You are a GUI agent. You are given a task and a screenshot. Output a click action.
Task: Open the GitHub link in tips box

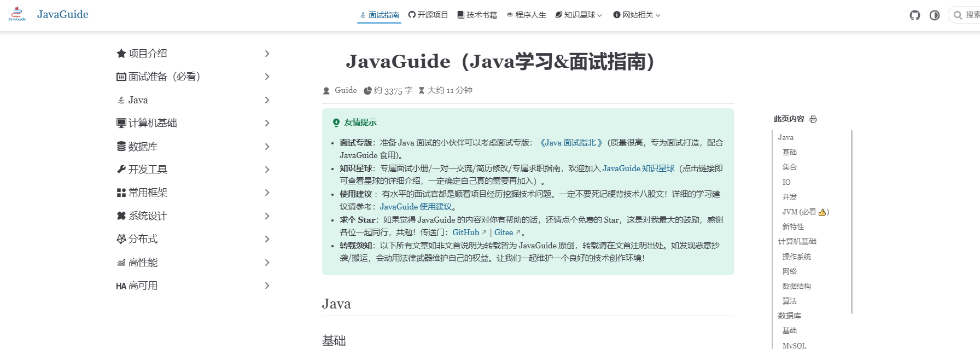click(x=469, y=232)
